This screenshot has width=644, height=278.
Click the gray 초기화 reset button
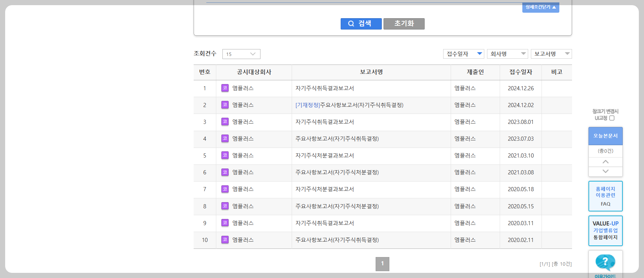click(404, 24)
